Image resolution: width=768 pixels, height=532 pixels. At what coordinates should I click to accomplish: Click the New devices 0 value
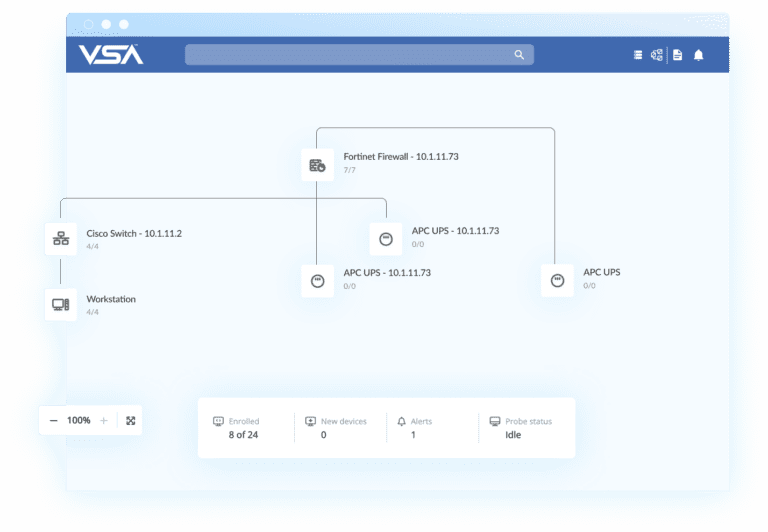[323, 435]
